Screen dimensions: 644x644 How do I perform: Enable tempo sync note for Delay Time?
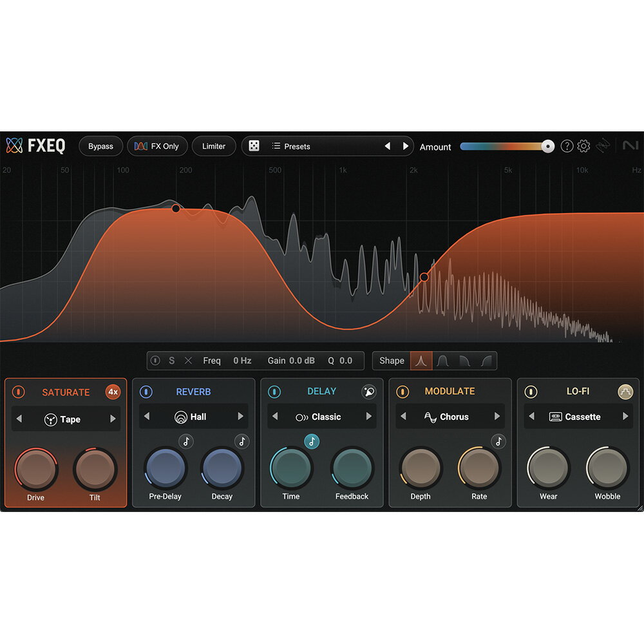pos(312,441)
